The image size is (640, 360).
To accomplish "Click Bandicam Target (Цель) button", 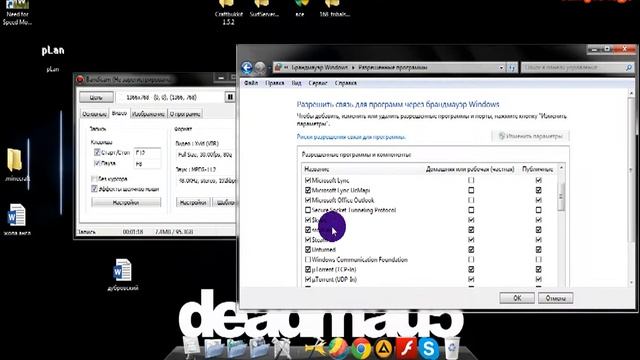I will 96,98.
